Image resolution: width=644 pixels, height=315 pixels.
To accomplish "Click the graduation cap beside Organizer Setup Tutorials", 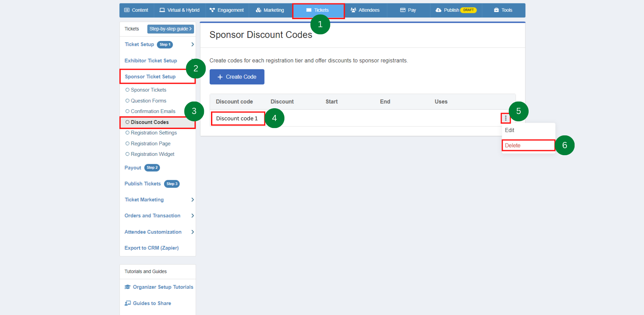I will click(x=127, y=287).
